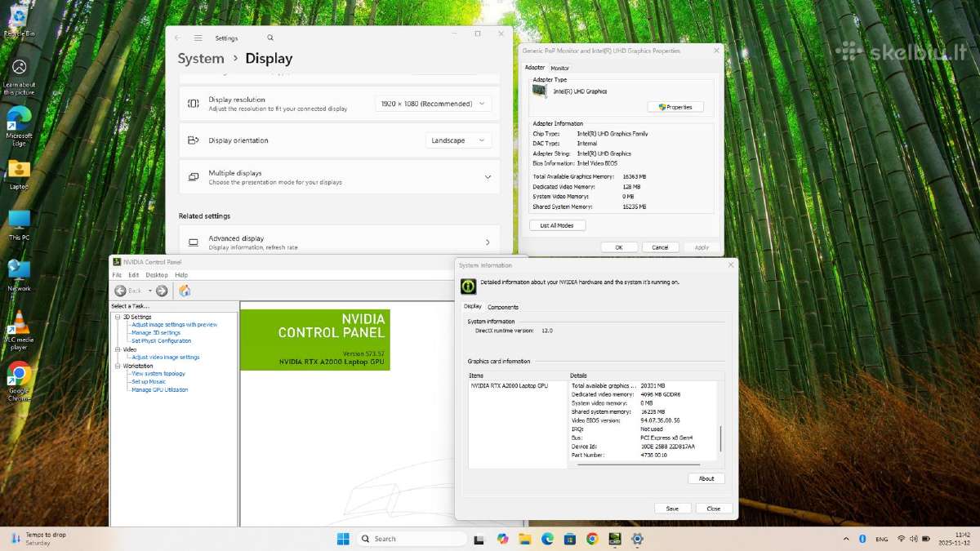Switch to Monitor tab in graphics properties

560,68
